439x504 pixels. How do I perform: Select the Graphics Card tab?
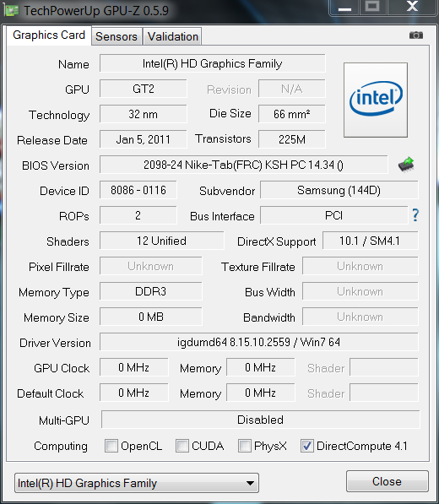[49, 35]
